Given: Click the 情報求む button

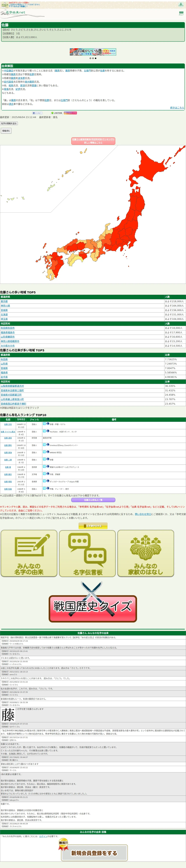Looking at the screenshot, I should [x=6, y=131].
